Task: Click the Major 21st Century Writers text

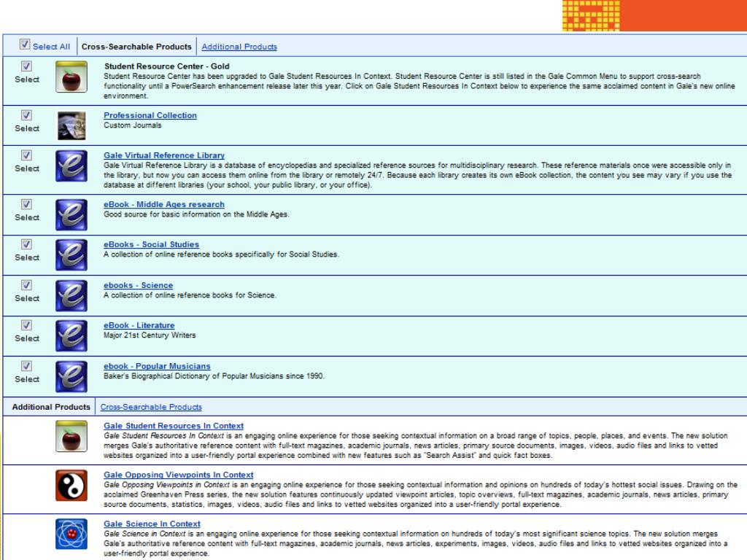Action: [150, 335]
